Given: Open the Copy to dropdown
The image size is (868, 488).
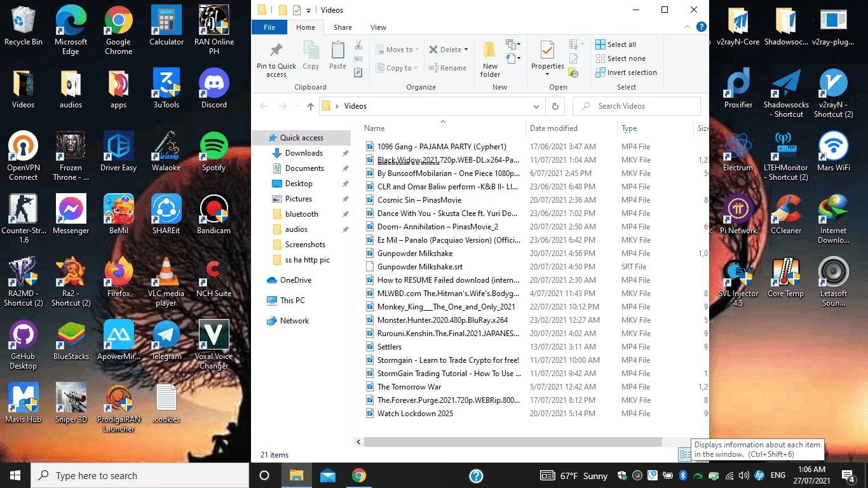Looking at the screenshot, I should [x=395, y=68].
